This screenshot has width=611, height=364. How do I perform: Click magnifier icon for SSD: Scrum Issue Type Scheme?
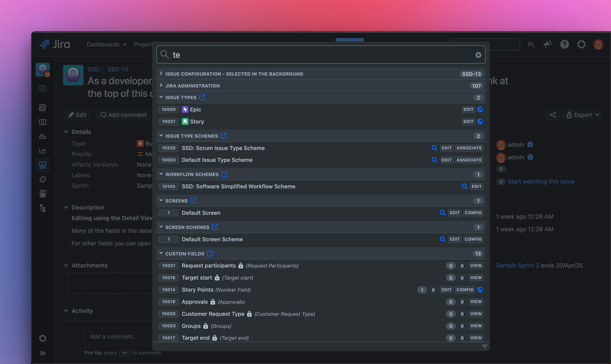[434, 148]
